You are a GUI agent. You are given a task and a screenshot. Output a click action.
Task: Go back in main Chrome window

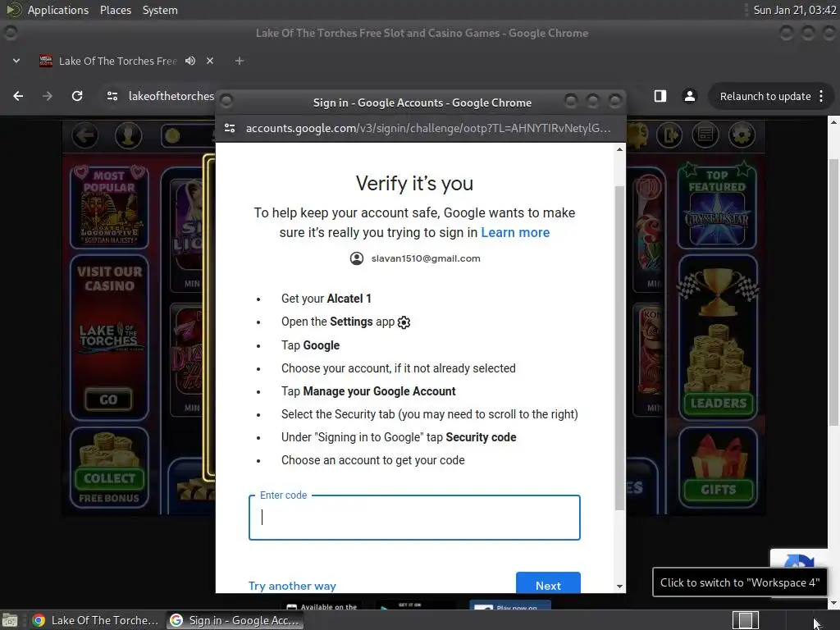pyautogui.click(x=18, y=96)
